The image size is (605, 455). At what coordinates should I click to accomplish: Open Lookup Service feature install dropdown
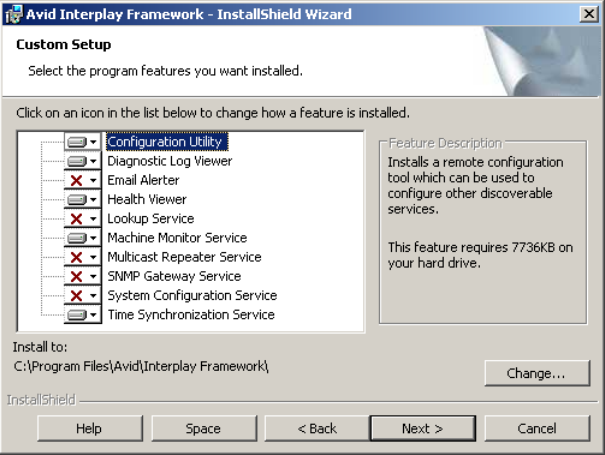(x=83, y=219)
